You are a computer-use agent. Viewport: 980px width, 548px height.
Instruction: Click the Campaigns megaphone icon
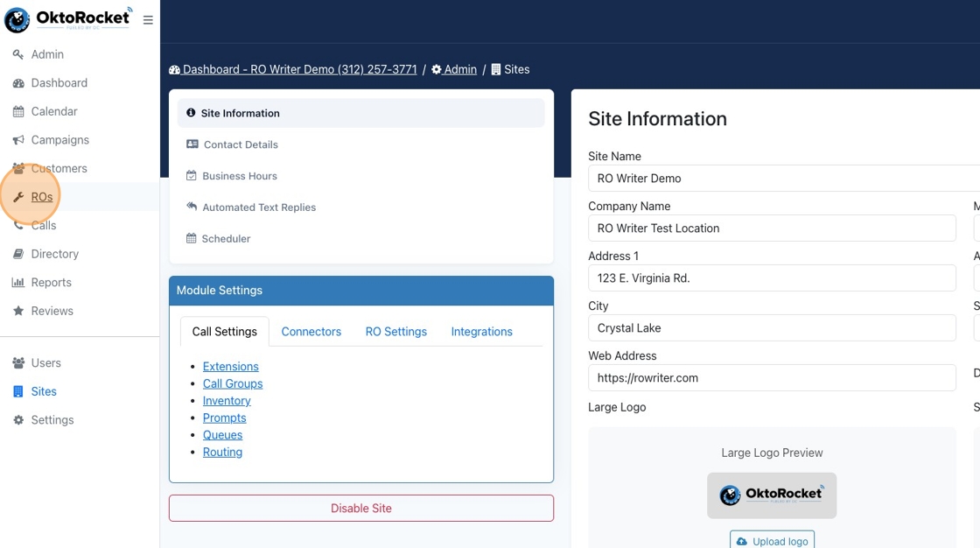18,140
